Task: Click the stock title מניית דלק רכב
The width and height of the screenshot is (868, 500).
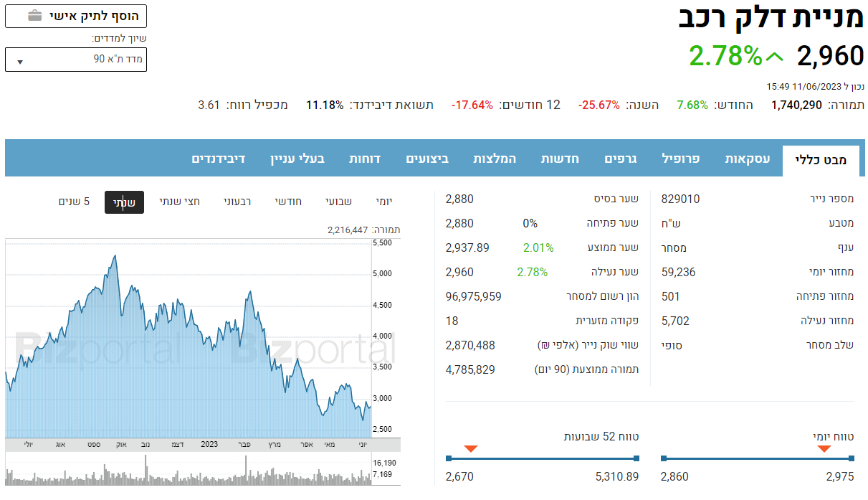Action: coord(771,18)
